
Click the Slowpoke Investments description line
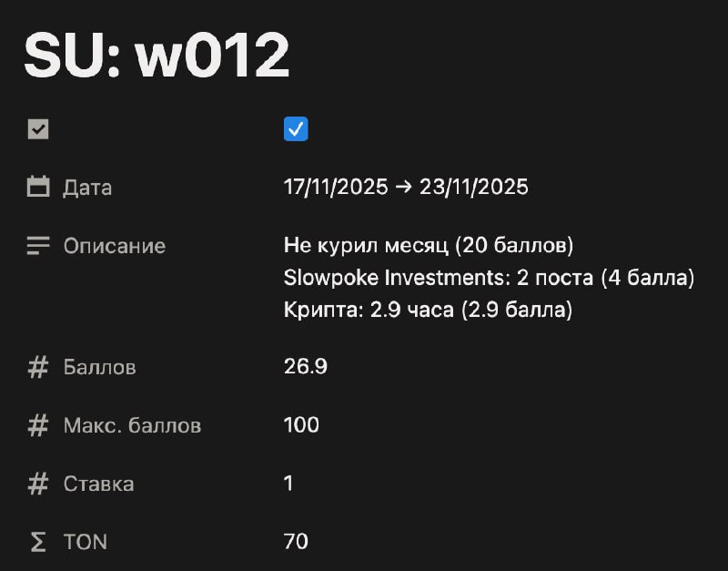tap(489, 278)
